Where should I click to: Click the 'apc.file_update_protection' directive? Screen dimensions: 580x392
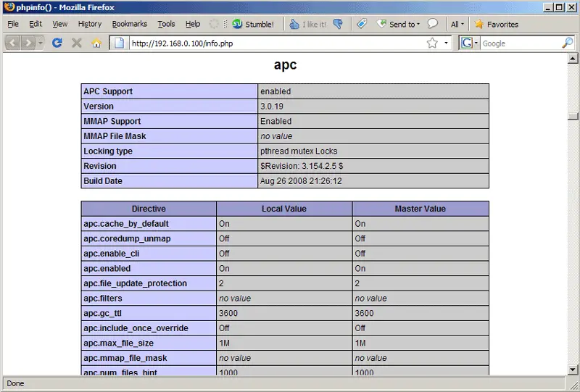pos(135,283)
